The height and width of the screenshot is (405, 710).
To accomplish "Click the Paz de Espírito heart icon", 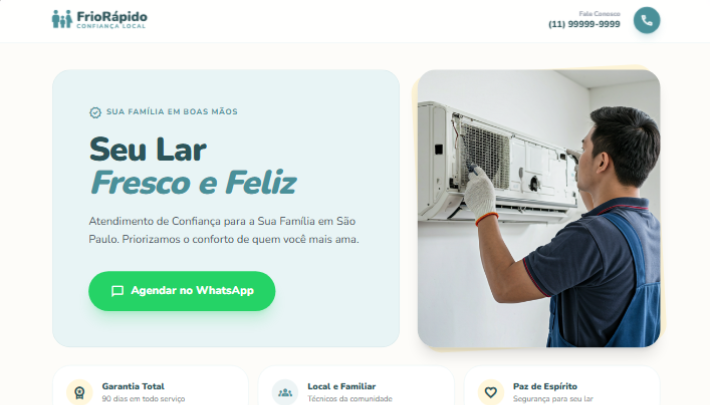I will (490, 392).
